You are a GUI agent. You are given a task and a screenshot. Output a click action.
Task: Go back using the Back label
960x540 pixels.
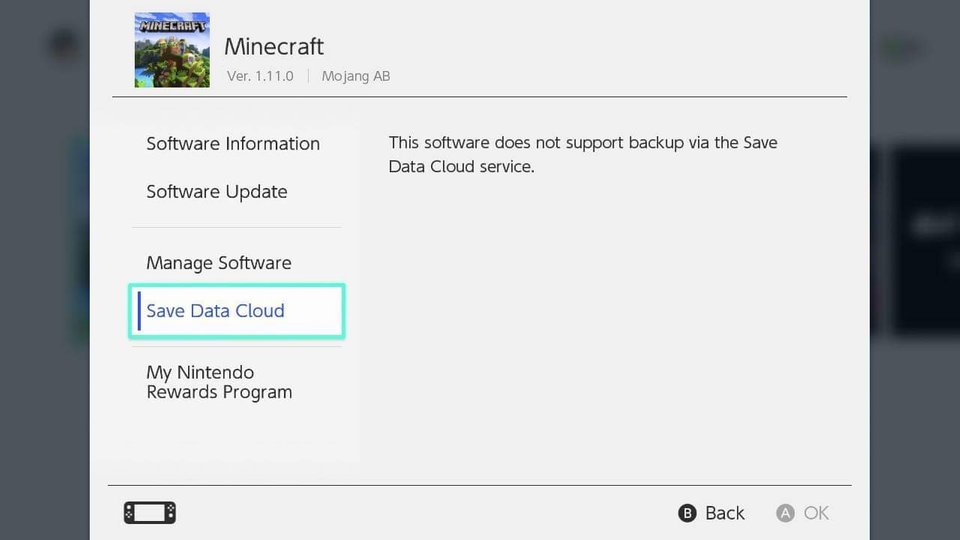(724, 513)
